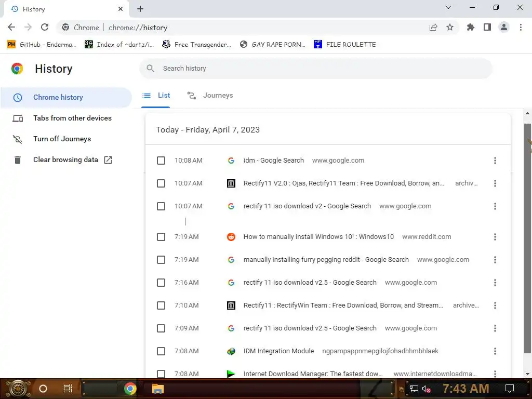Open the GitHub - Enderma... bookmark
Image resolution: width=532 pixels, height=399 pixels.
coord(42,45)
